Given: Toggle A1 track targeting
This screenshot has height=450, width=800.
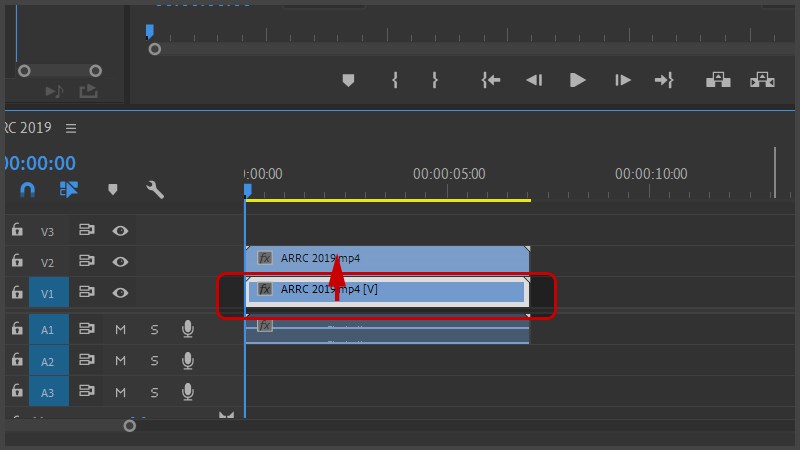Looking at the screenshot, I should click(48, 330).
